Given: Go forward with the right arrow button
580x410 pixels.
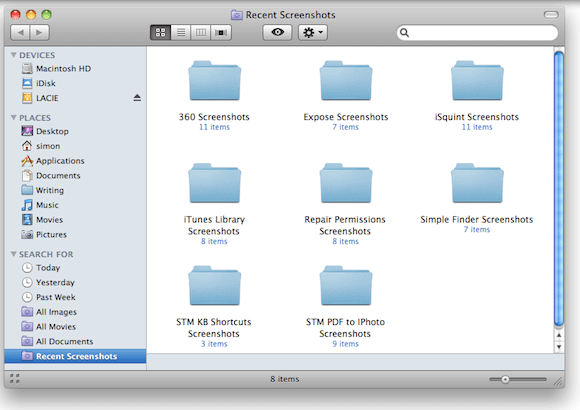Looking at the screenshot, I should click(40, 33).
